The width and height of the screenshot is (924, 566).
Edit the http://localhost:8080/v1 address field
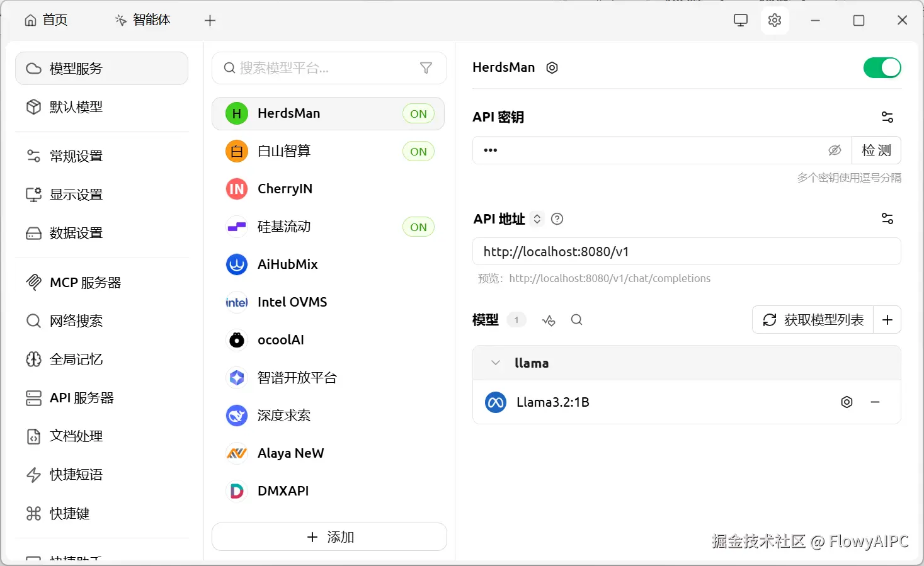tap(687, 251)
